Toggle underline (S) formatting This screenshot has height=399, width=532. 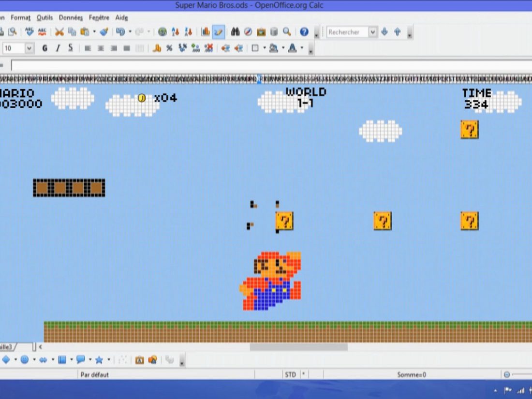point(71,48)
